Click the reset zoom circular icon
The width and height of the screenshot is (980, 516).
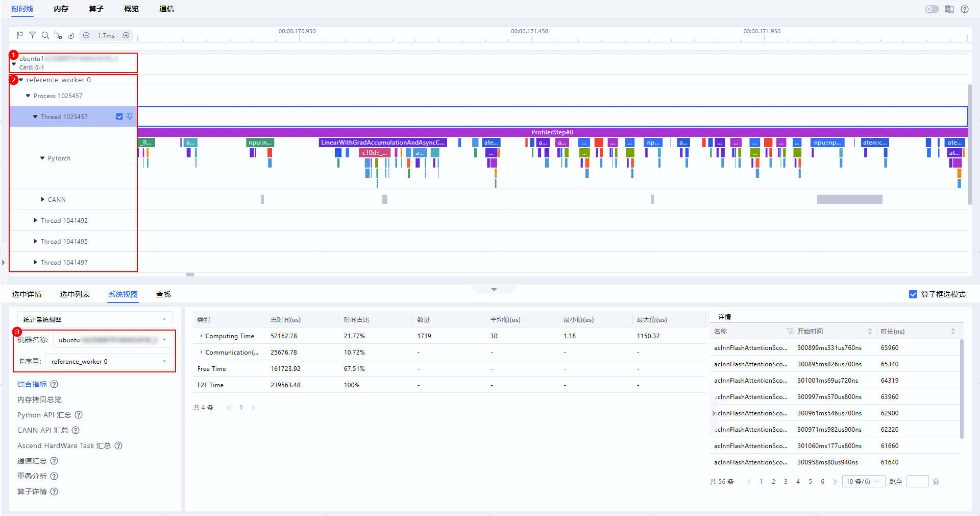tap(71, 35)
